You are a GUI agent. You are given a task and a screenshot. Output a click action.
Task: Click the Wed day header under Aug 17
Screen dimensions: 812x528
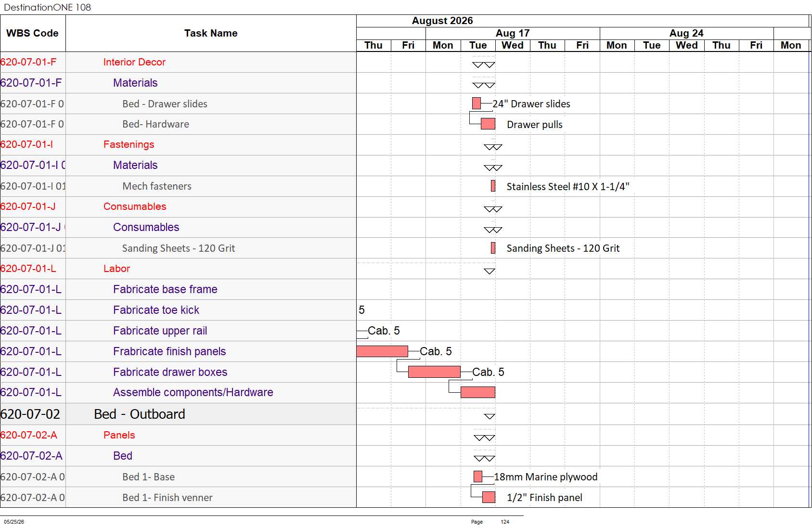[513, 45]
